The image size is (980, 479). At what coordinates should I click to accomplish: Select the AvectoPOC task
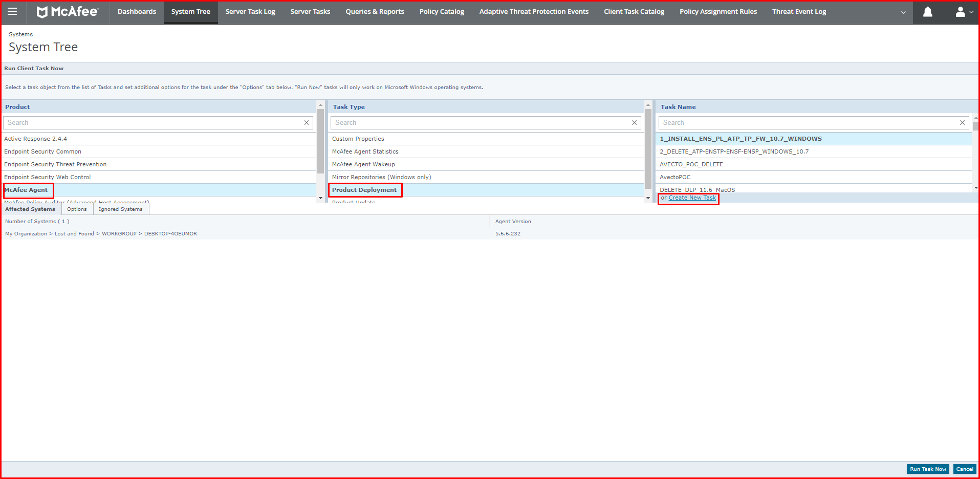click(814, 177)
